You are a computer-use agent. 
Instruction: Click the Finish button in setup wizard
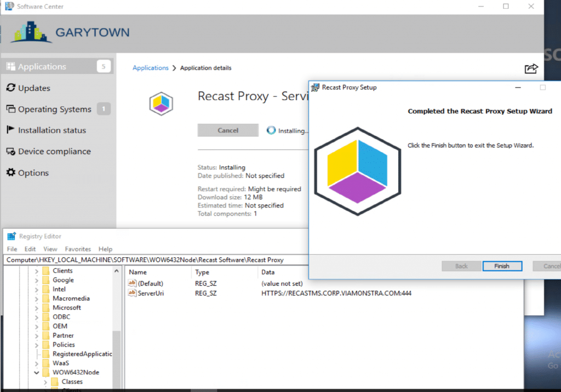click(x=501, y=266)
